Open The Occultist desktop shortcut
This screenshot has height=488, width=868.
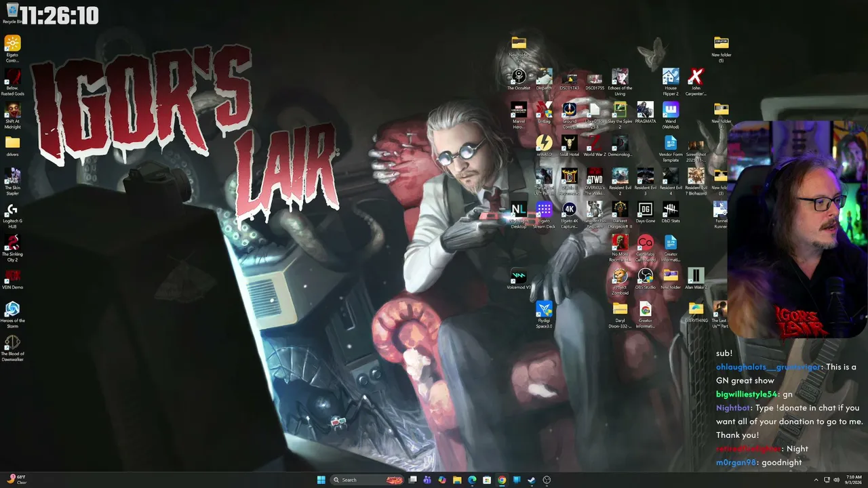519,79
